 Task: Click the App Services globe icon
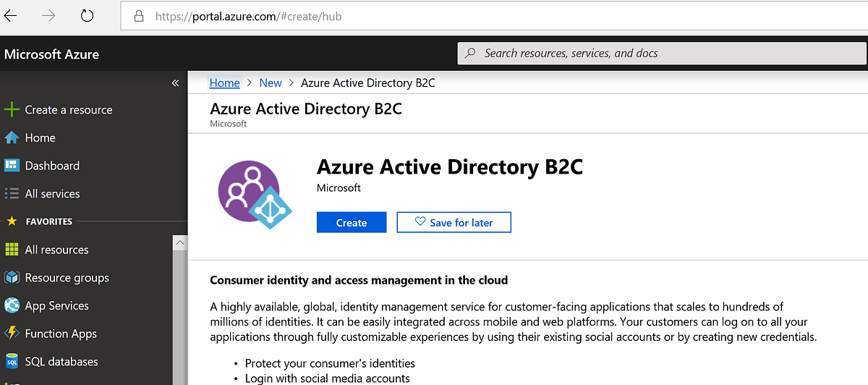12,305
